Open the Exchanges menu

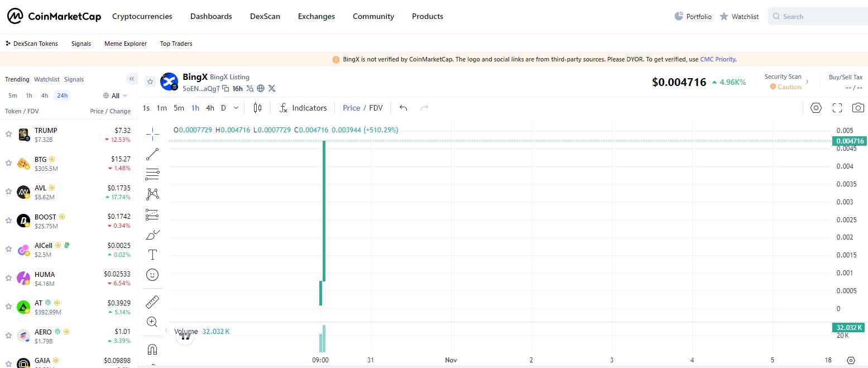click(316, 16)
